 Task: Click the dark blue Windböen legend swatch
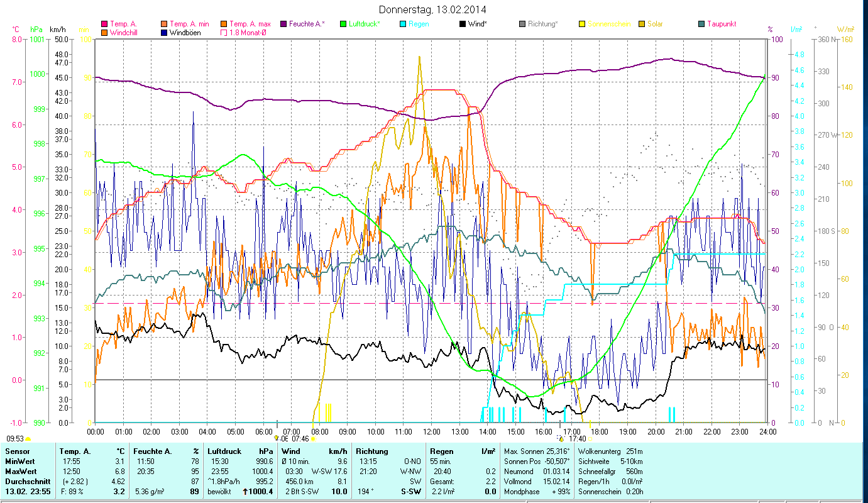164,33
